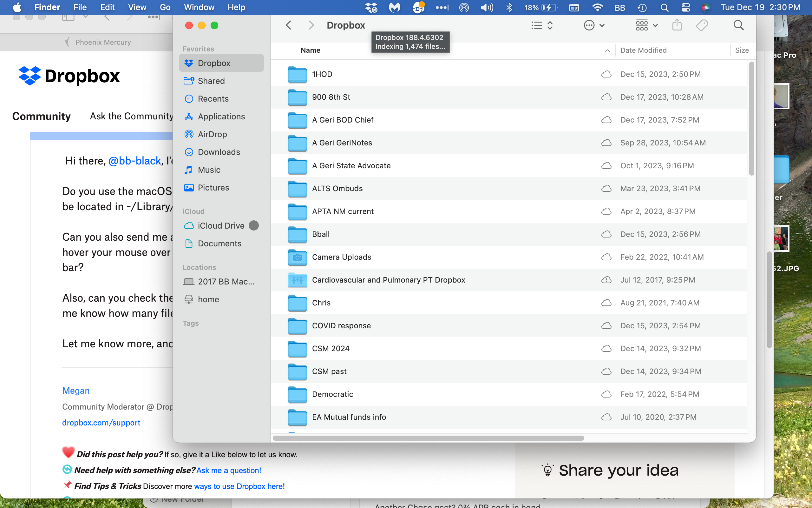Open Pictures in Finder sidebar

[x=221, y=187]
